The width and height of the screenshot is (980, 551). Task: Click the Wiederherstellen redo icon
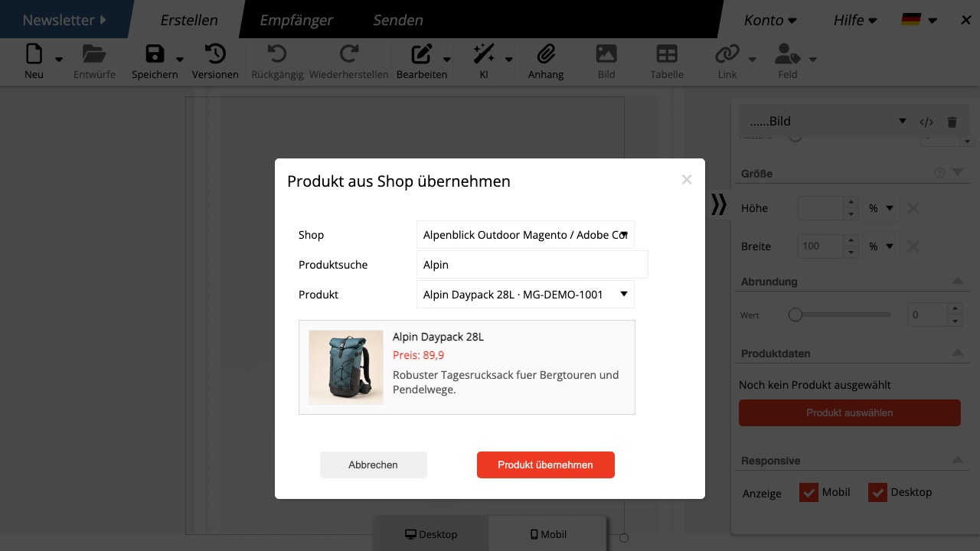click(349, 54)
